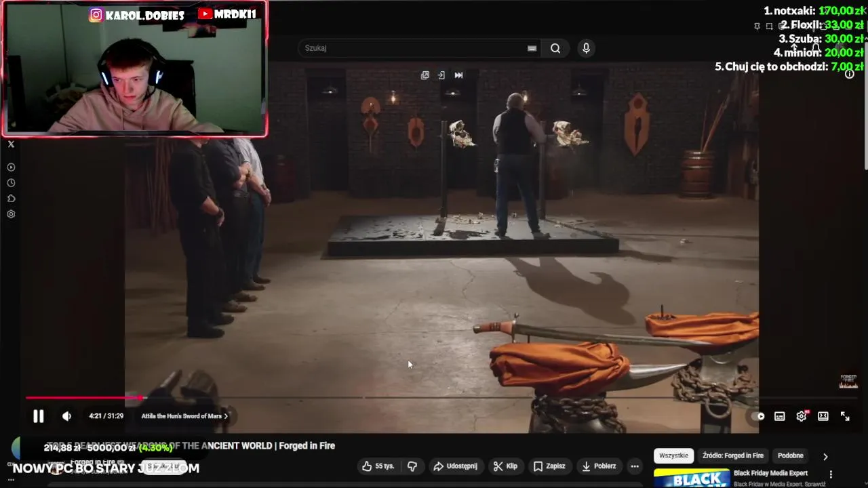
Task: Open chapter 'Attila the Hun's Sword of Mars'
Action: click(x=184, y=416)
